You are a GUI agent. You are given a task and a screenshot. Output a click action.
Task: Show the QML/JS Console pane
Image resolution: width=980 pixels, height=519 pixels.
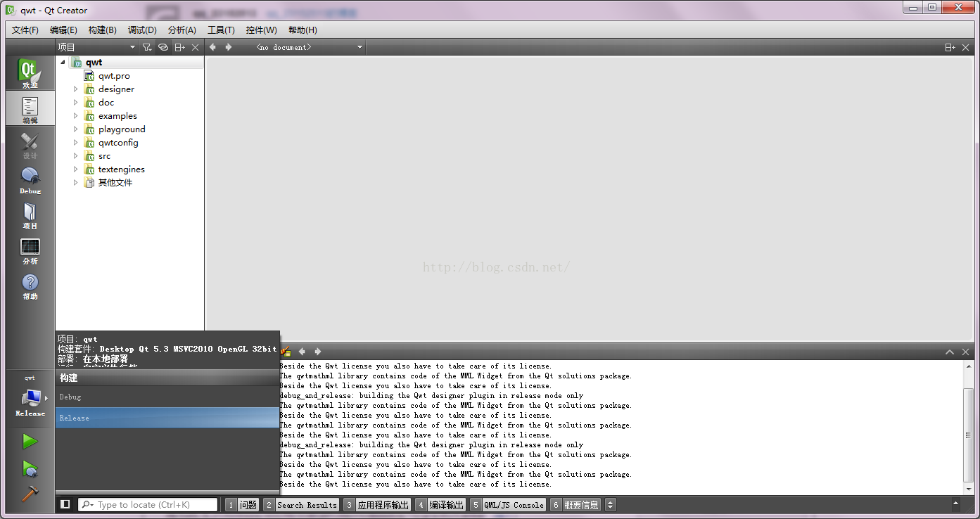click(508, 505)
